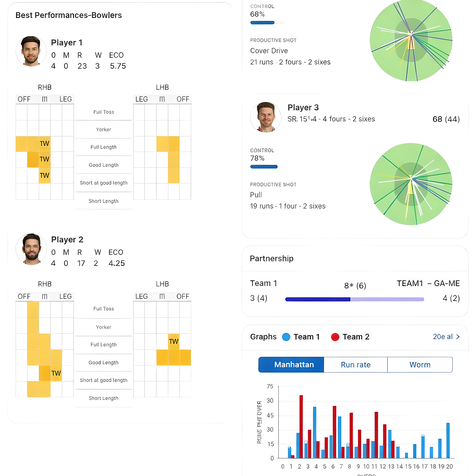Screen dimensions: 476x476
Task: Expand the Best Performances-Bowlers section
Action: [x=68, y=15]
